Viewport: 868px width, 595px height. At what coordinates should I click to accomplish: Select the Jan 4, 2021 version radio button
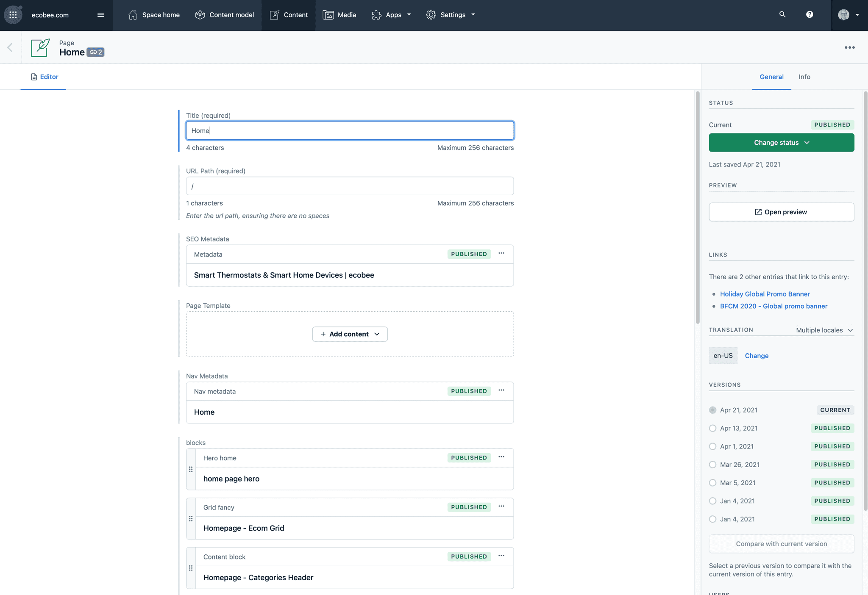click(712, 501)
